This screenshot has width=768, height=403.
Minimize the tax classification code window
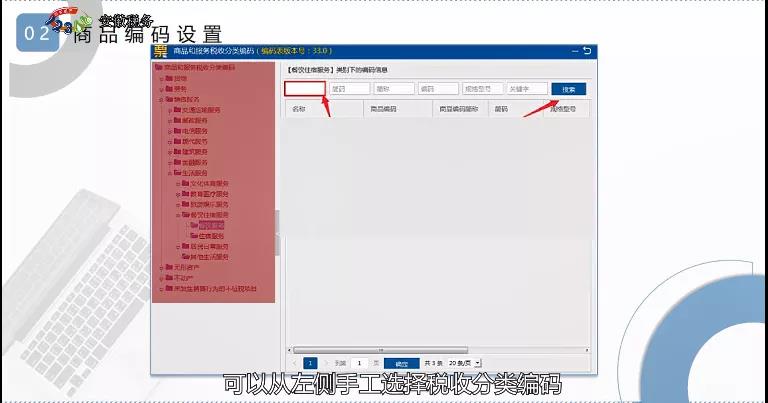(x=575, y=51)
